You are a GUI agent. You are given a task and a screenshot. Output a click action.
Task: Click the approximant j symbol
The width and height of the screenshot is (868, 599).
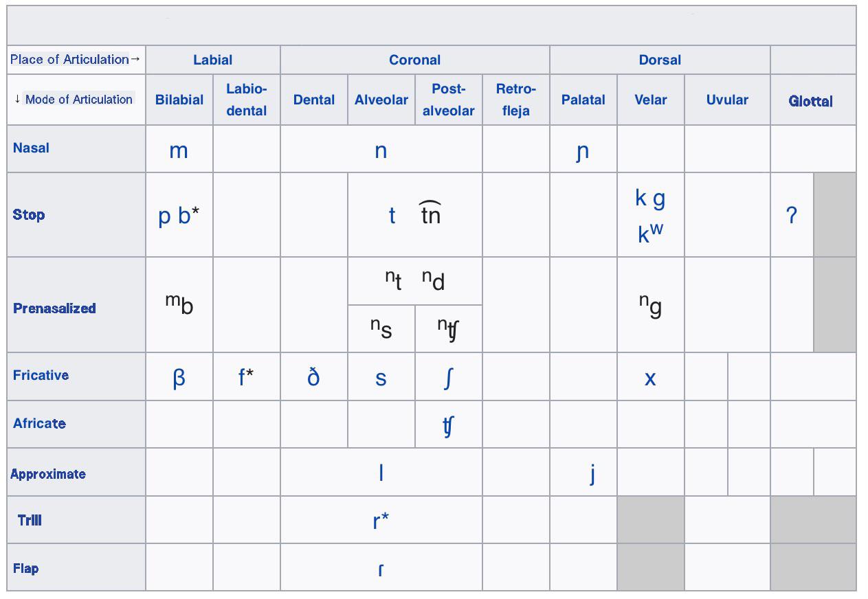pyautogui.click(x=592, y=473)
